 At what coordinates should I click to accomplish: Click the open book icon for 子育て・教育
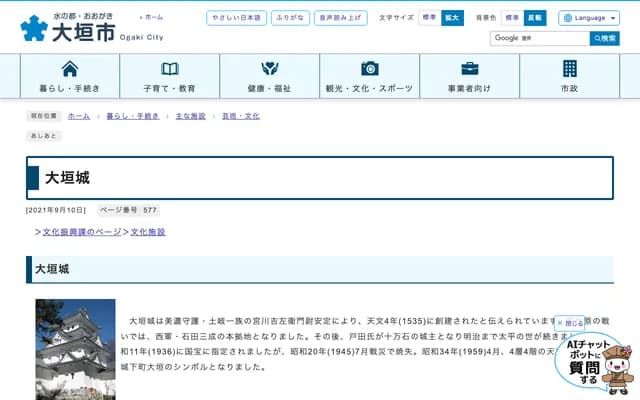(170, 68)
